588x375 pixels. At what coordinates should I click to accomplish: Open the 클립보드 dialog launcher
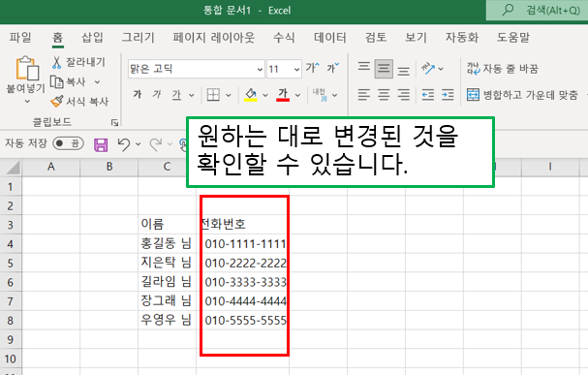coord(114,122)
